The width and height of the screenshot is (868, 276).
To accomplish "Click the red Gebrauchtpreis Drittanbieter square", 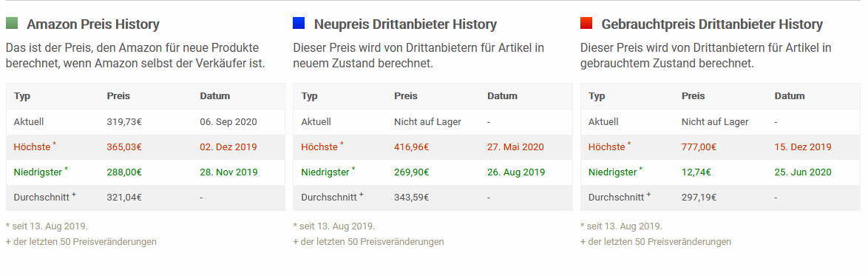I will pyautogui.click(x=586, y=23).
